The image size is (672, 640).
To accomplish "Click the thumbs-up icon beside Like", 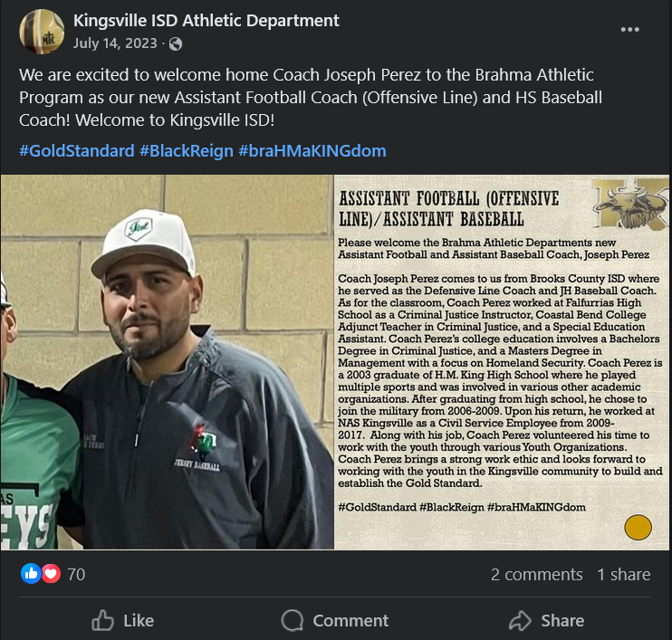I will 103,620.
